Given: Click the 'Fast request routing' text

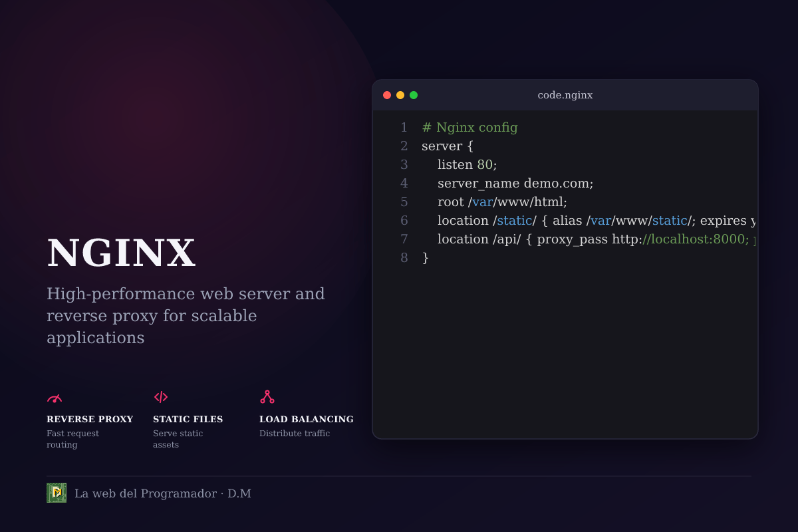Looking at the screenshot, I should point(73,439).
